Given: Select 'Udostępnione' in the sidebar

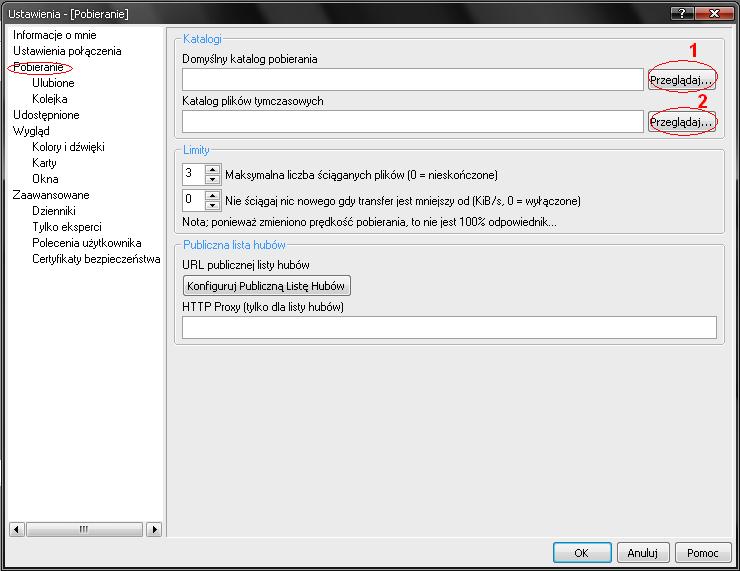Looking at the screenshot, I should tap(46, 115).
